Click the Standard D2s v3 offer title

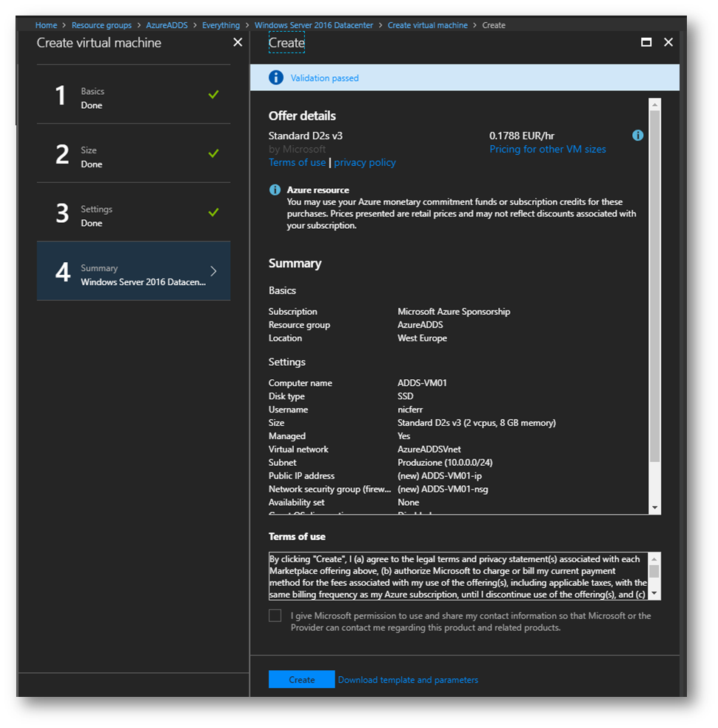pyautogui.click(x=306, y=136)
